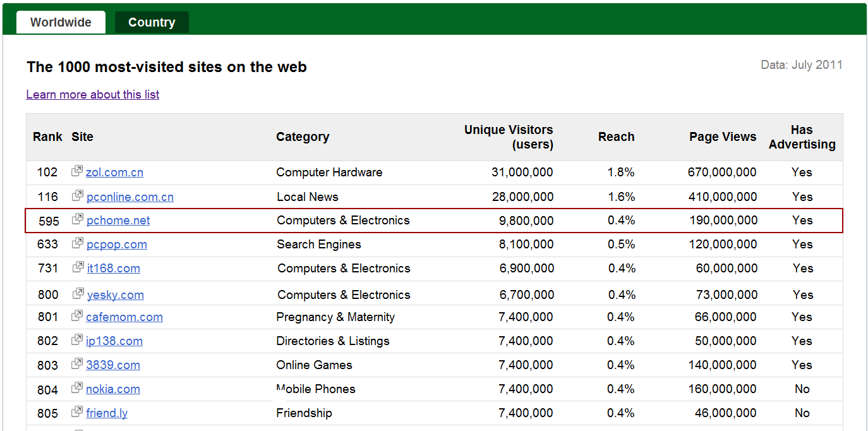Select the Friendship category cell
The height and width of the screenshot is (431, 868).
(x=304, y=413)
